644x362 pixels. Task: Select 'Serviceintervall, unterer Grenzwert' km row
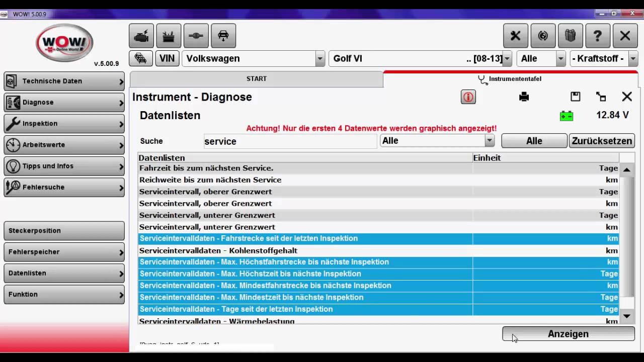pyautogui.click(x=378, y=227)
